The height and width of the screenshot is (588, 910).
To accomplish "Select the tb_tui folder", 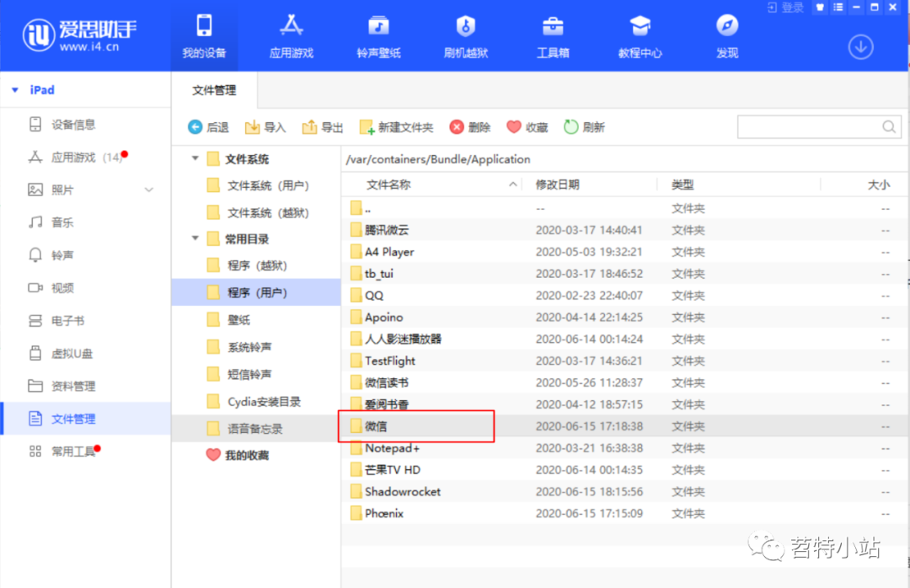I will [624, 274].
